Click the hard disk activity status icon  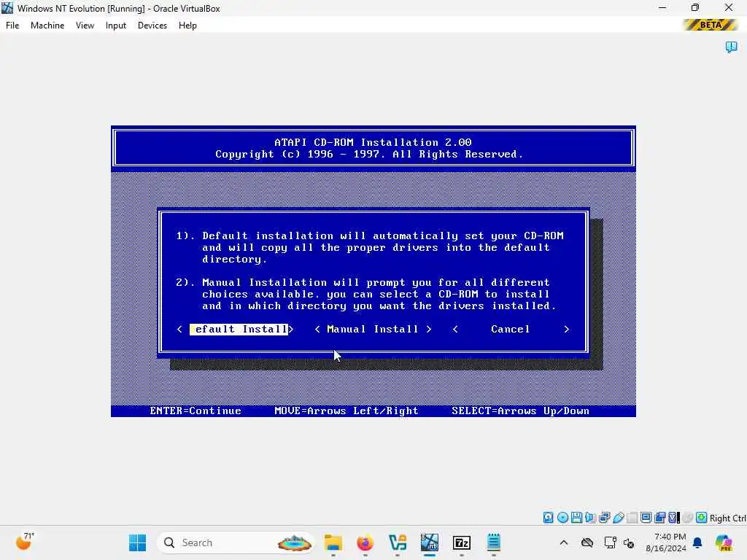click(549, 518)
